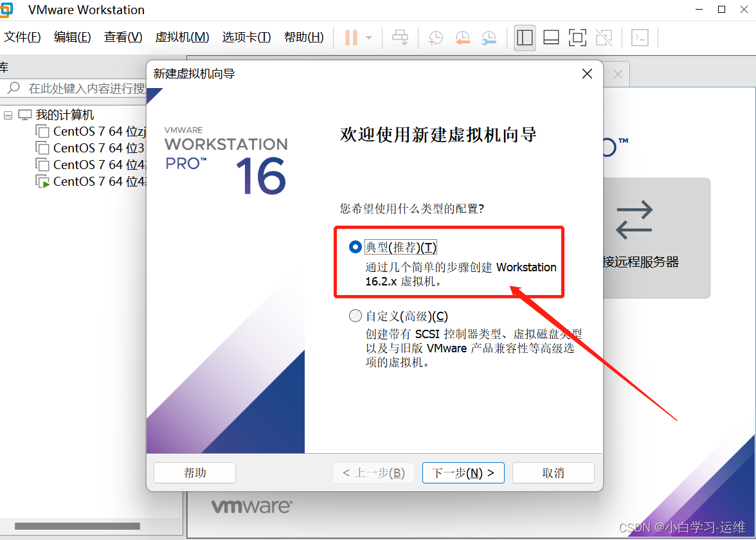Click the VM icon next to CentOS 7 64 位3

(x=42, y=148)
